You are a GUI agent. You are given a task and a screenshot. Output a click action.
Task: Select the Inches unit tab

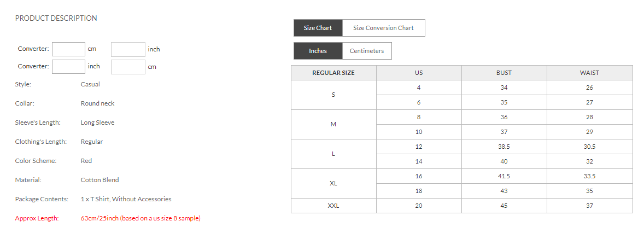(x=318, y=51)
